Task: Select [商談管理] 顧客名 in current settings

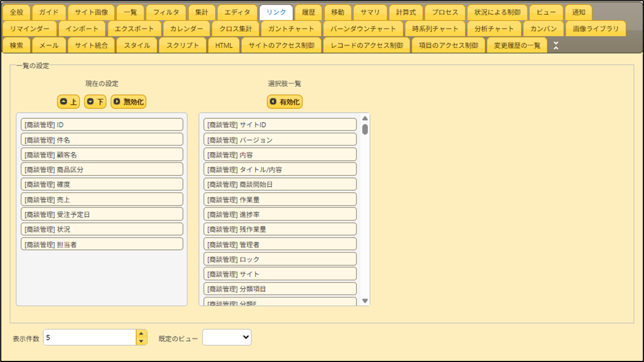Action: pos(102,155)
